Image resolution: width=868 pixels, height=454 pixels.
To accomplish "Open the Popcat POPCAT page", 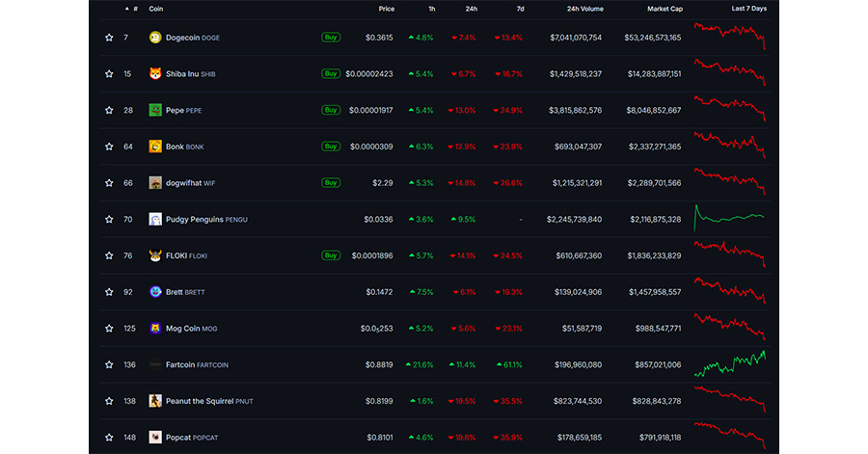I will (192, 438).
